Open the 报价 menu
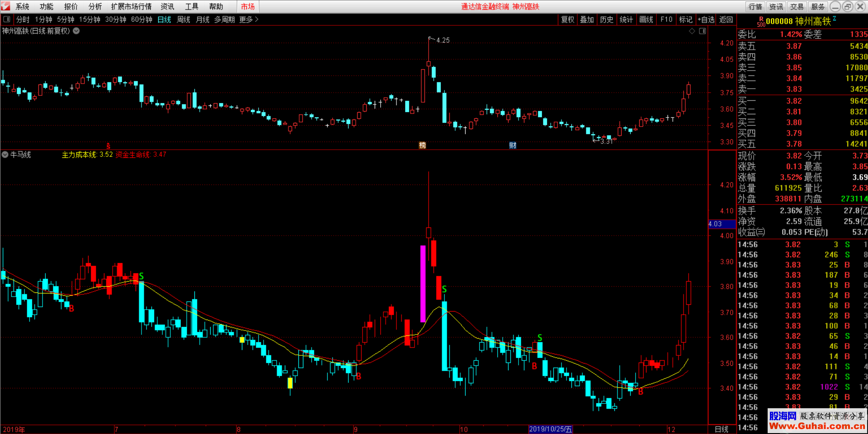This screenshot has width=868, height=434. click(71, 6)
